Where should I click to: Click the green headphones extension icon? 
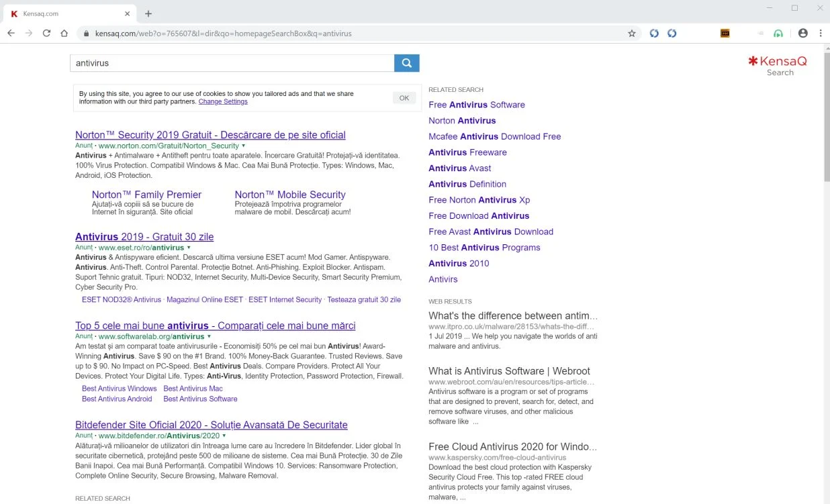click(778, 33)
